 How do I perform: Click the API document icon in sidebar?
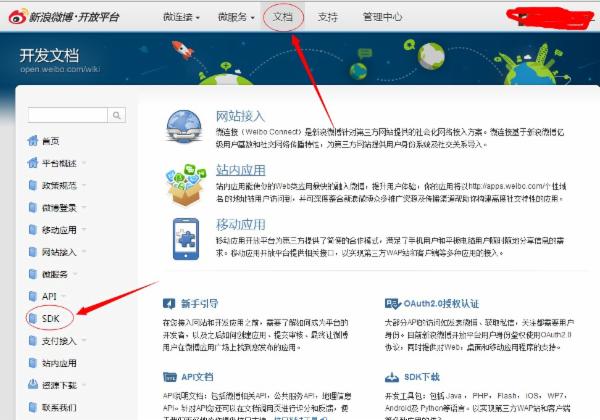coord(33,296)
